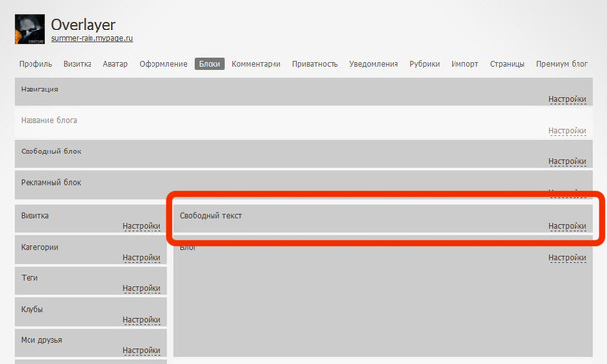The height and width of the screenshot is (364, 607).
Task: Switch to Приватность settings tab
Action: tap(315, 64)
